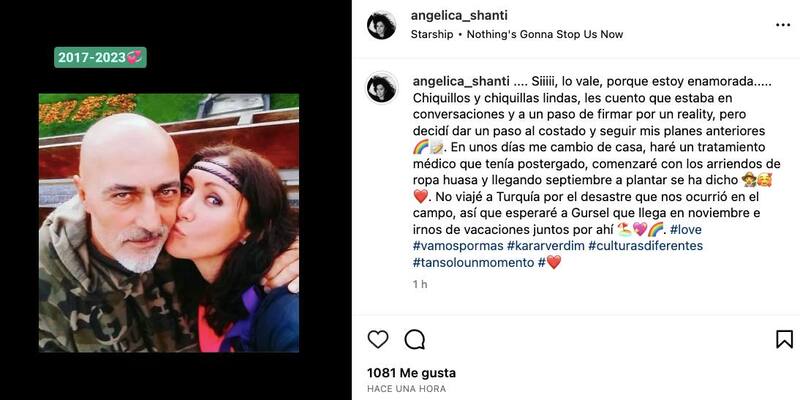Open the profile avatar beside the caption
The height and width of the screenshot is (400, 800).
381,88
